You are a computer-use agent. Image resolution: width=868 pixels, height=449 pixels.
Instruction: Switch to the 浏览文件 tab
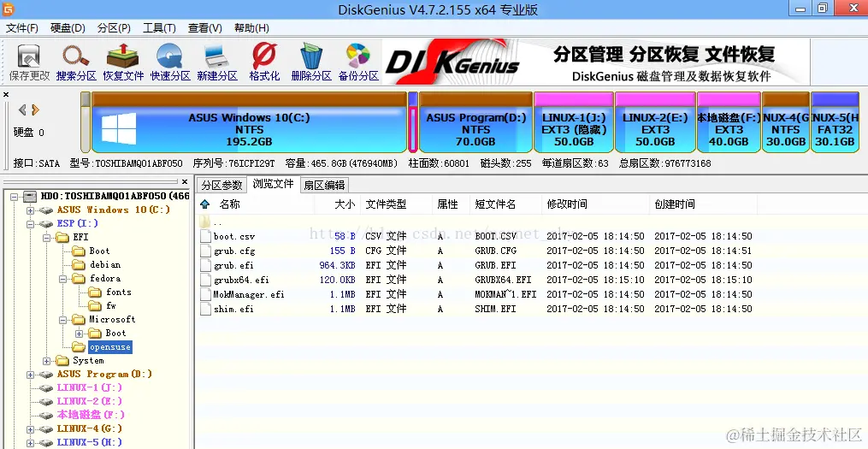click(273, 184)
